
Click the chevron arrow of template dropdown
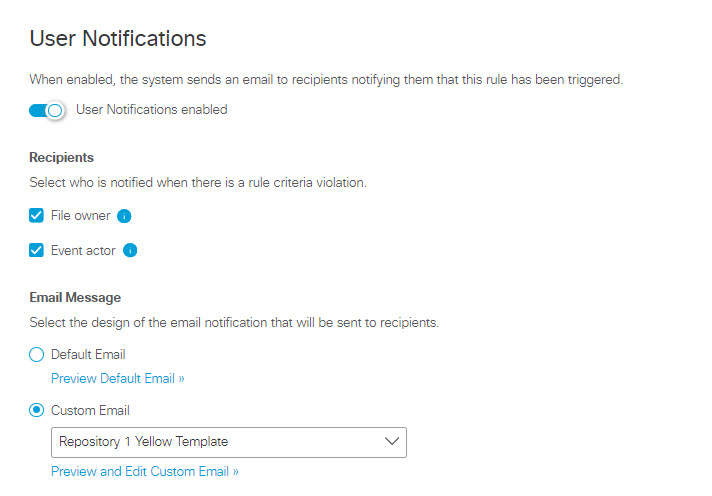391,441
